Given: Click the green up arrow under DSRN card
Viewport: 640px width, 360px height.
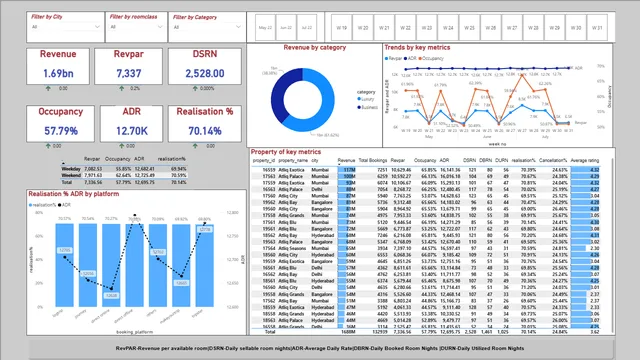Looking at the screenshot, I should click(195, 88).
